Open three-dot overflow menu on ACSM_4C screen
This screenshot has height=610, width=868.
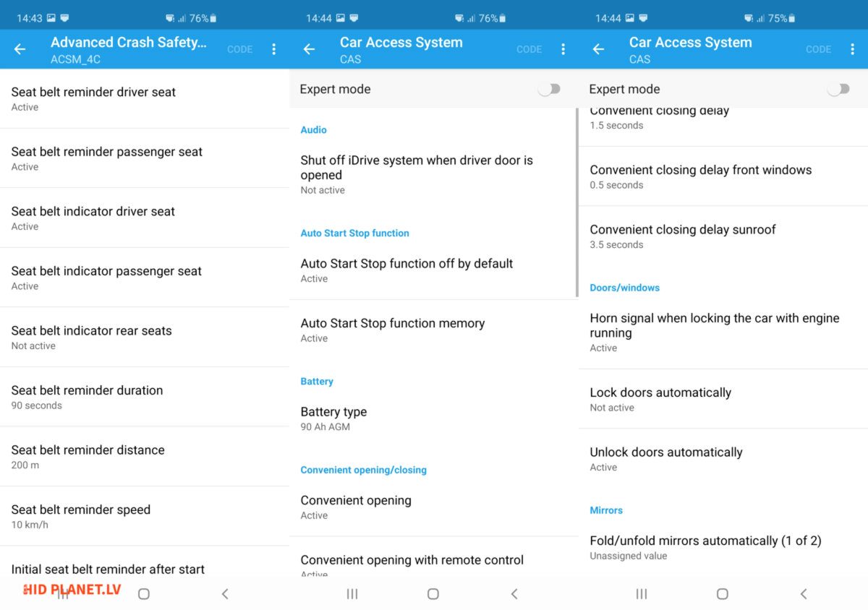tap(273, 49)
